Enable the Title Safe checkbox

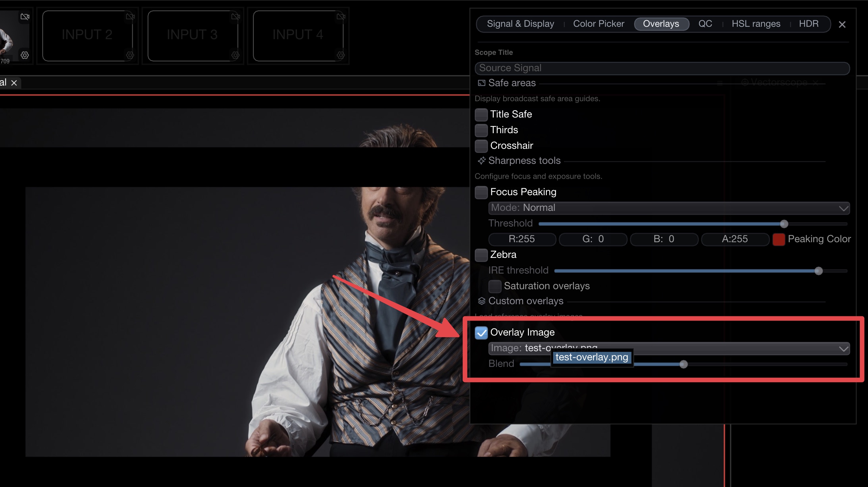pos(481,115)
